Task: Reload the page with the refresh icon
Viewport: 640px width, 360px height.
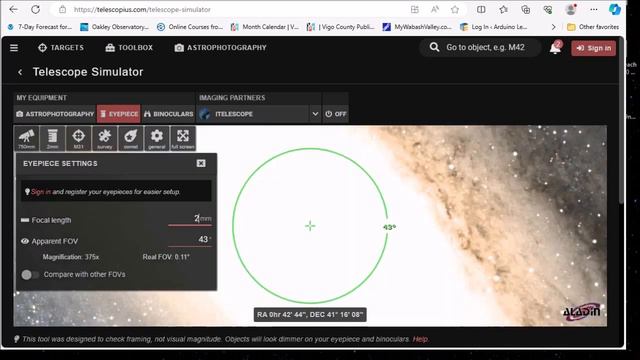Action: (36, 9)
